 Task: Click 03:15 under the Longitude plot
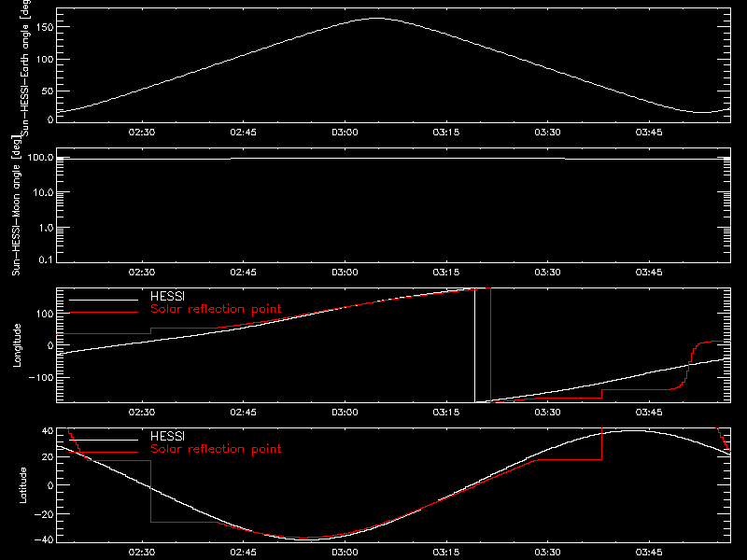pos(446,413)
